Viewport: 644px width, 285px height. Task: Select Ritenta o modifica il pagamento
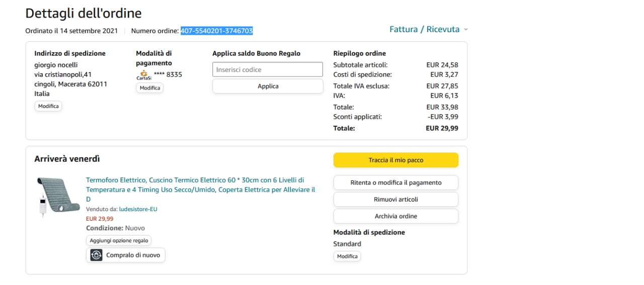[395, 182]
